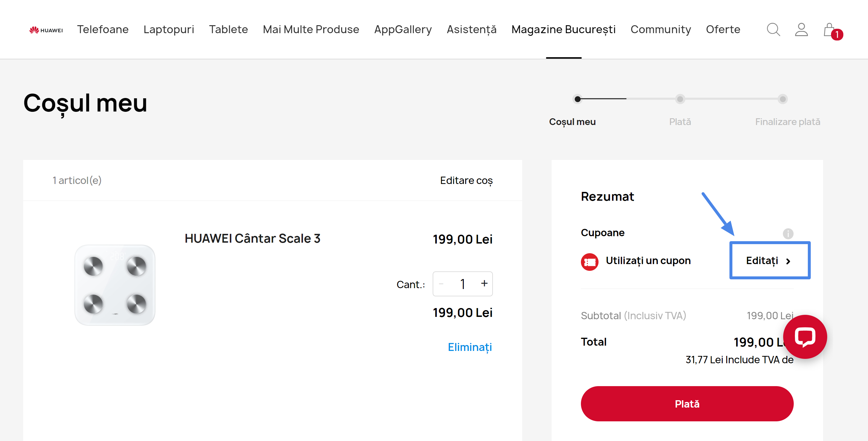
Task: Open Mai Multe Produse menu
Action: click(311, 30)
